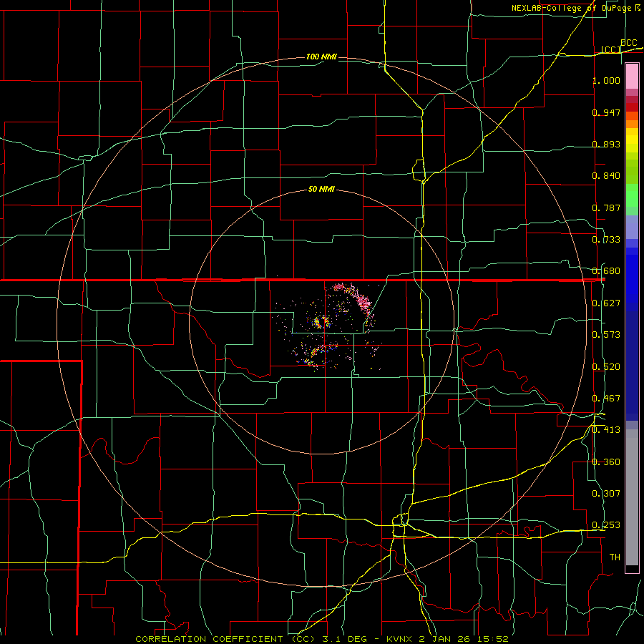Click the pink segment of the color bar

[632, 77]
